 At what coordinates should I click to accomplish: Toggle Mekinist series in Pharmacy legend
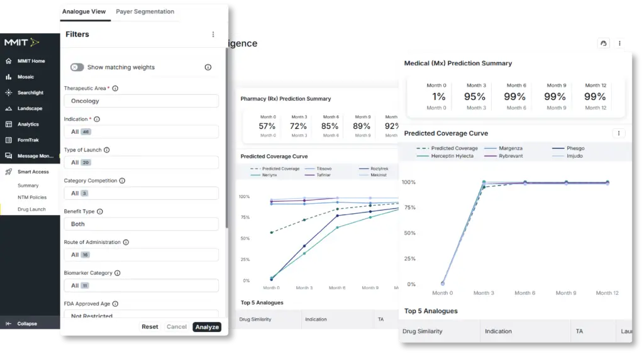pyautogui.click(x=373, y=175)
